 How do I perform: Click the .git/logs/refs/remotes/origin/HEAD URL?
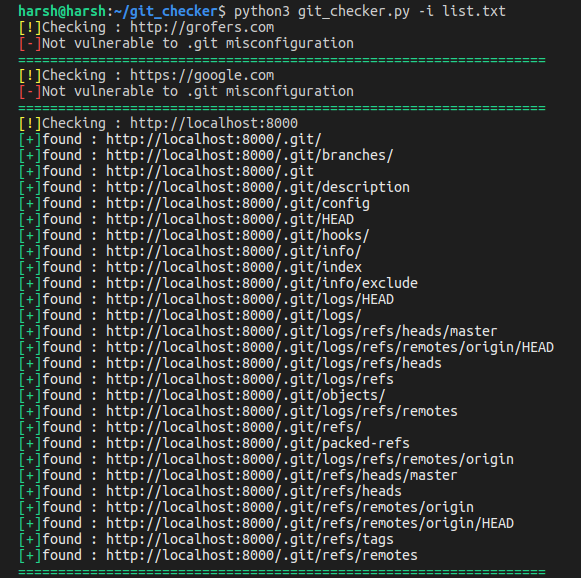tap(330, 348)
